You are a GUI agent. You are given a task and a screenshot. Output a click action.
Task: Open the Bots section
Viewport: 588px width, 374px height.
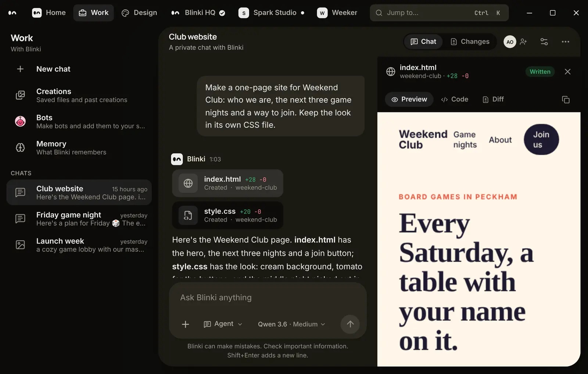coord(79,122)
